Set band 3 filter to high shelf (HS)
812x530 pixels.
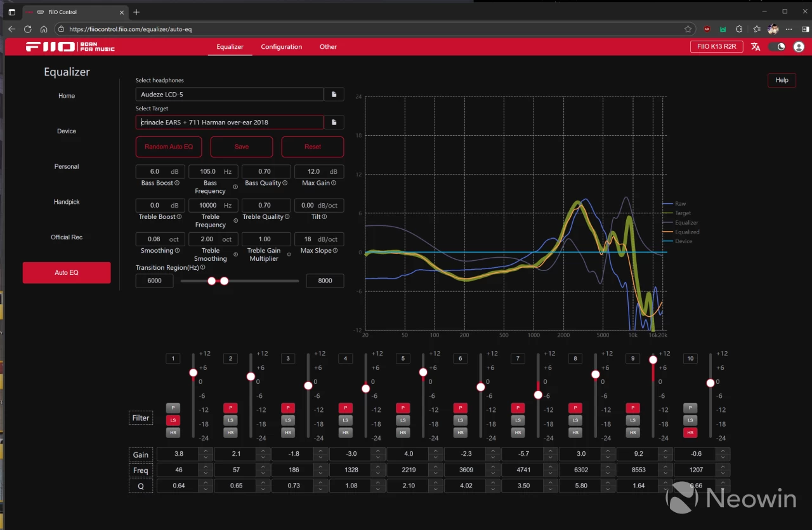tap(288, 432)
